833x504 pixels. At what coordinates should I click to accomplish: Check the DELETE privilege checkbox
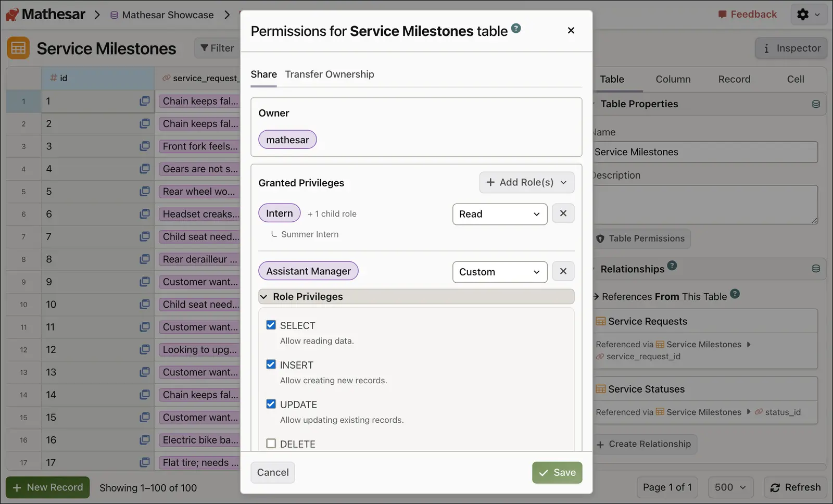click(271, 444)
